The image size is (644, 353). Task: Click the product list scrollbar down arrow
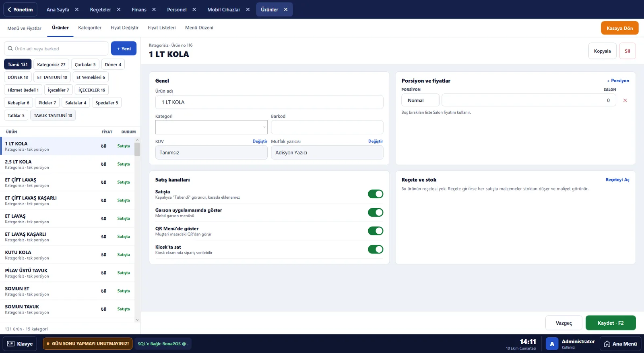click(x=137, y=320)
